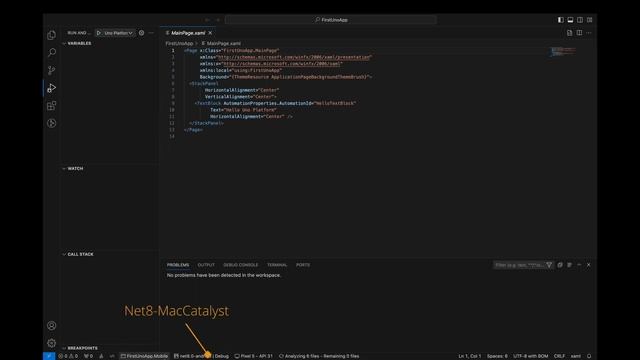Image resolution: width=640 pixels, height=360 pixels.
Task: Select xaml language mode in status bar
Action: [576, 356]
